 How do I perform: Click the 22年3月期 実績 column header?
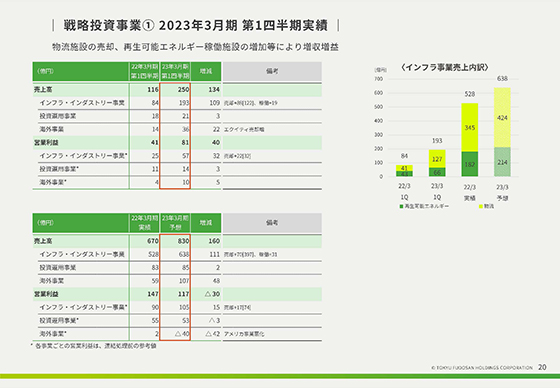pos(144,223)
